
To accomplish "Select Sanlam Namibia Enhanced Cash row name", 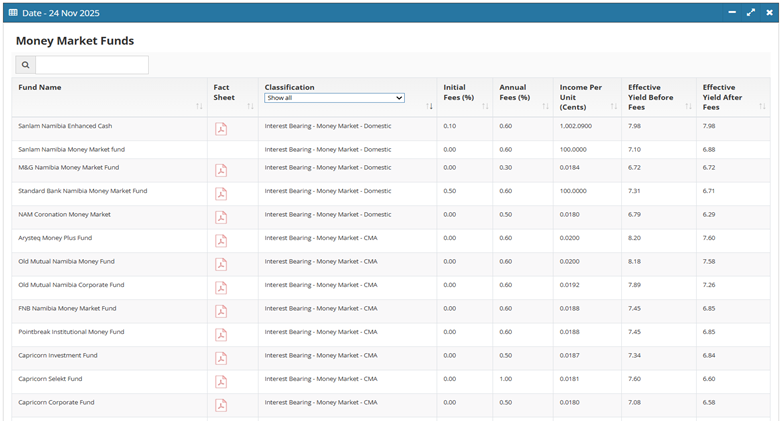I will [65, 126].
